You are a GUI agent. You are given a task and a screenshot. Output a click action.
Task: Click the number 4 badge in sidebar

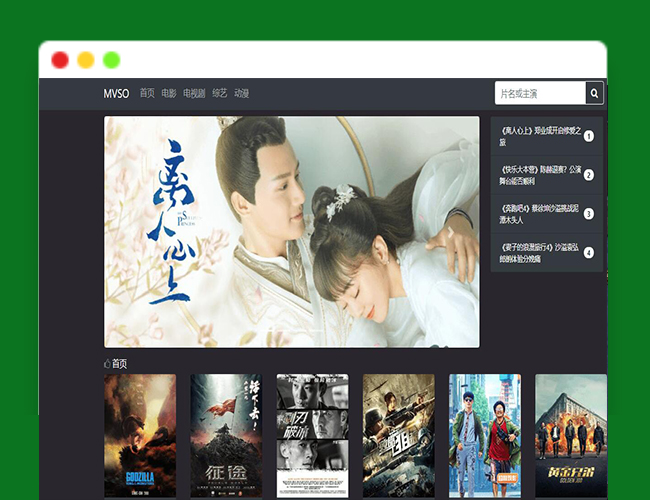589,252
